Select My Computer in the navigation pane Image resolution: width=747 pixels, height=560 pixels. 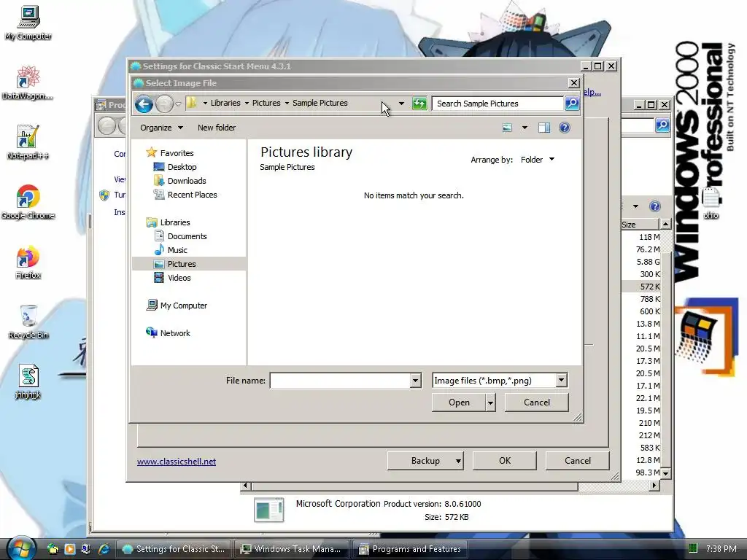point(183,306)
